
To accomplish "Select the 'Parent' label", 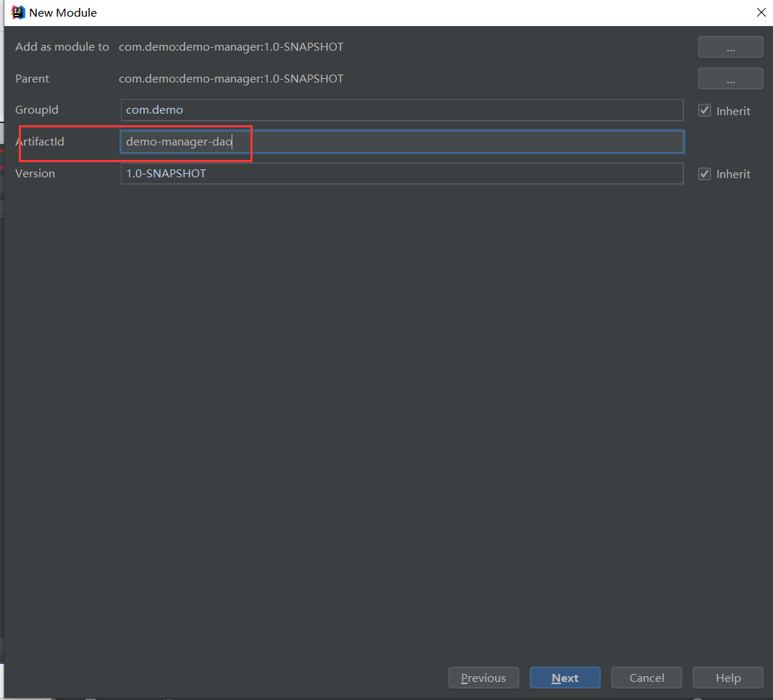I will [32, 79].
